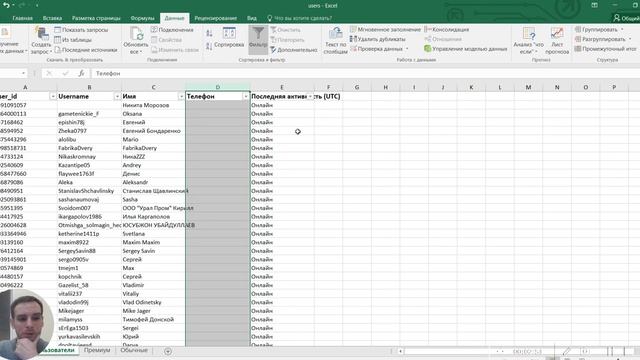Open the Сортировка dialog button
Screen dimensions: 640x360
[x=229, y=37]
